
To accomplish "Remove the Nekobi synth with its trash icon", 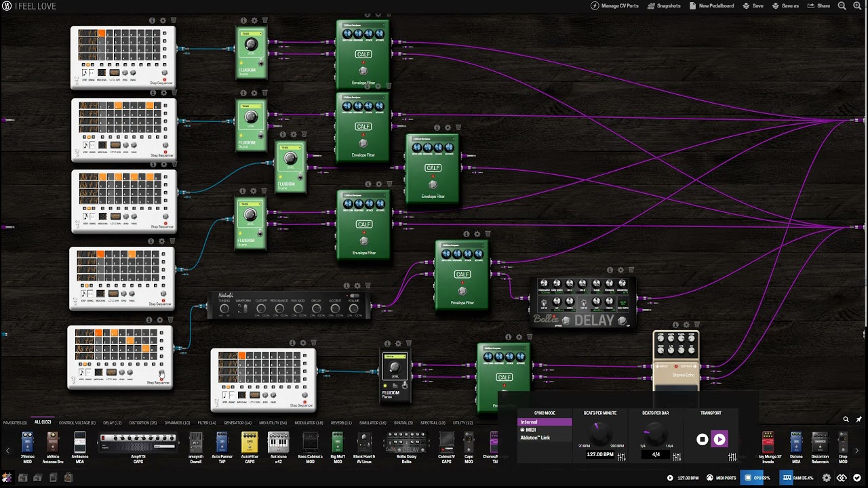I will pyautogui.click(x=368, y=286).
